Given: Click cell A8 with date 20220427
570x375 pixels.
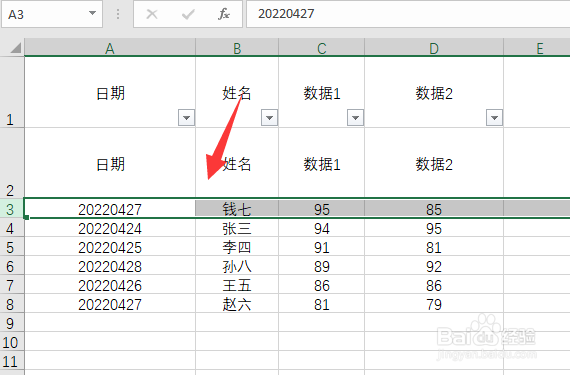Looking at the screenshot, I should (x=110, y=304).
